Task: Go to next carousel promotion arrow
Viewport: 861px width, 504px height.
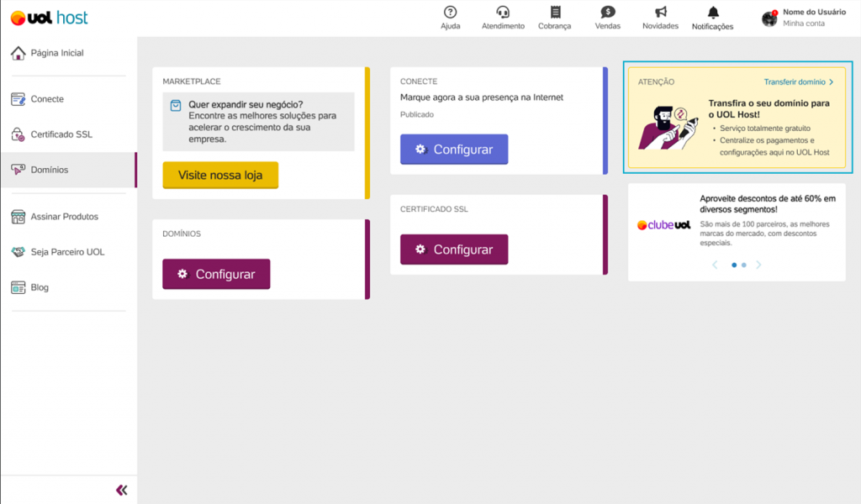Action: [758, 265]
